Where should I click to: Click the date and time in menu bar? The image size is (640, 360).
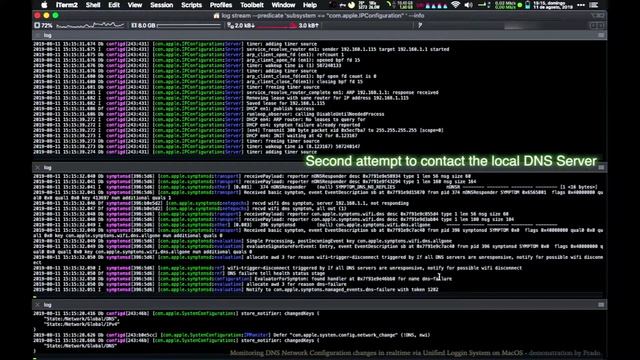tap(553, 5)
